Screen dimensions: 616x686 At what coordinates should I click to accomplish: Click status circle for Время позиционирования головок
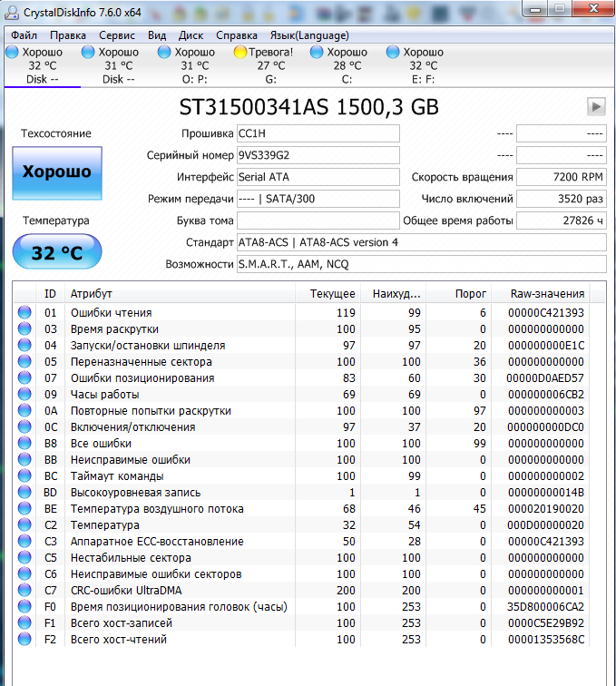(x=24, y=606)
